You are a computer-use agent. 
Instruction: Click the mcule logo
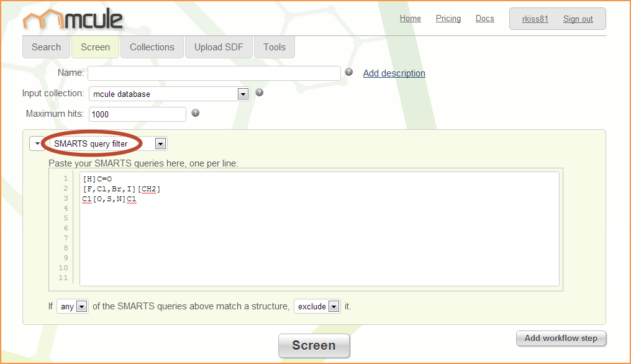point(73,19)
